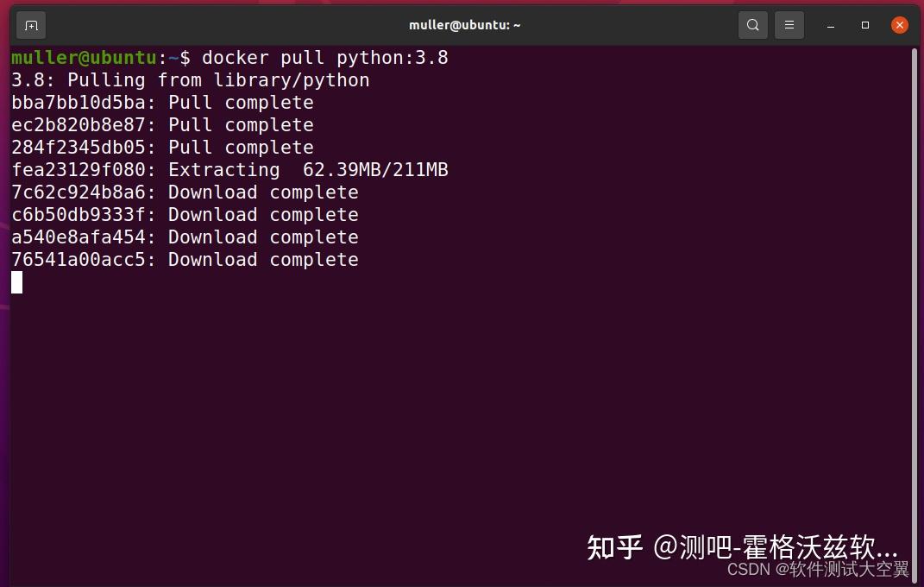Open a new terminal tab
This screenshot has height=587, width=924.
(x=31, y=25)
